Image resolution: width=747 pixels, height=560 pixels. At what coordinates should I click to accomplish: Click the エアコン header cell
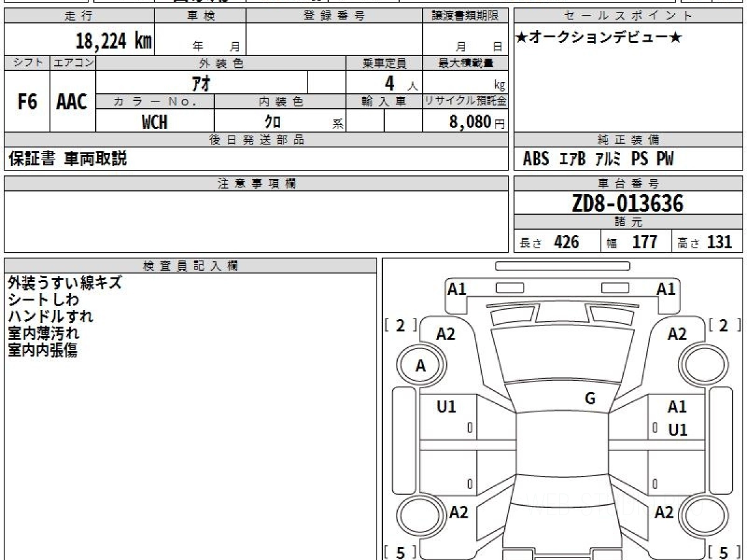73,63
